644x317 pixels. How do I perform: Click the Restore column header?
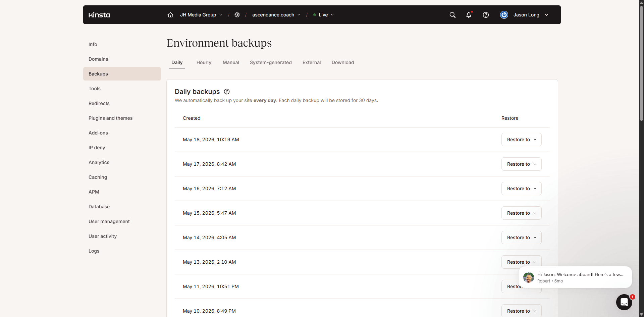tap(510, 118)
